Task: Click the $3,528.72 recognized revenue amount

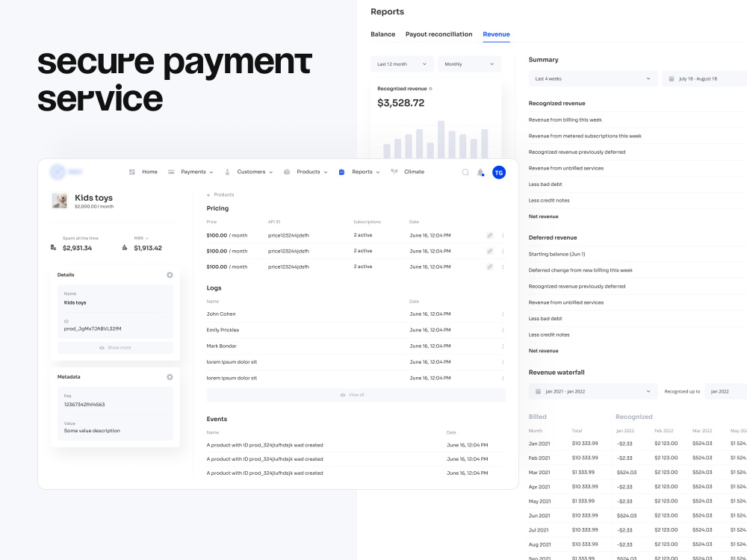Action: coord(400,103)
